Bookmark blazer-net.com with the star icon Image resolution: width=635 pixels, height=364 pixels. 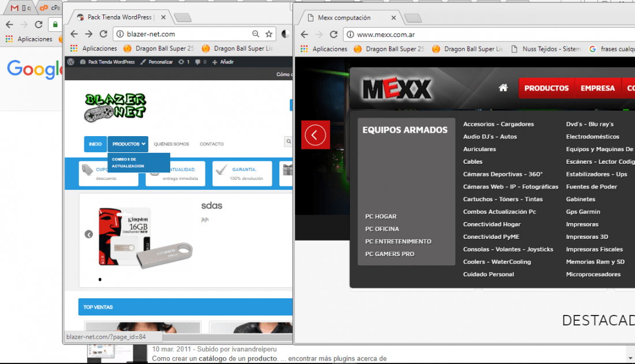tap(269, 34)
